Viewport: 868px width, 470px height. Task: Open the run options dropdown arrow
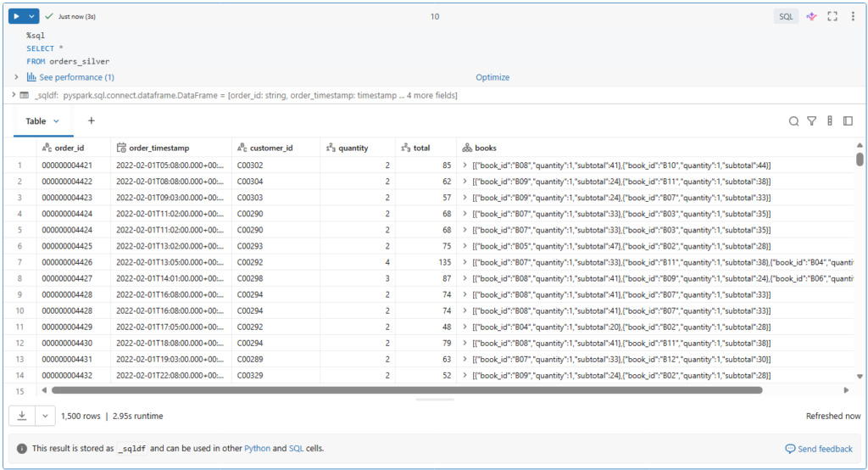pyautogui.click(x=32, y=16)
